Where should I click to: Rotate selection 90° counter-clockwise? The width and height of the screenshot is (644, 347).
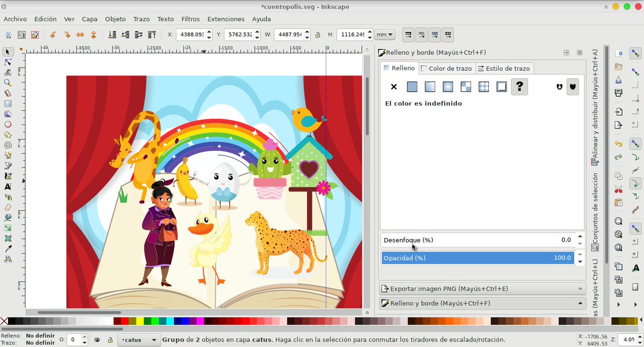point(53,34)
